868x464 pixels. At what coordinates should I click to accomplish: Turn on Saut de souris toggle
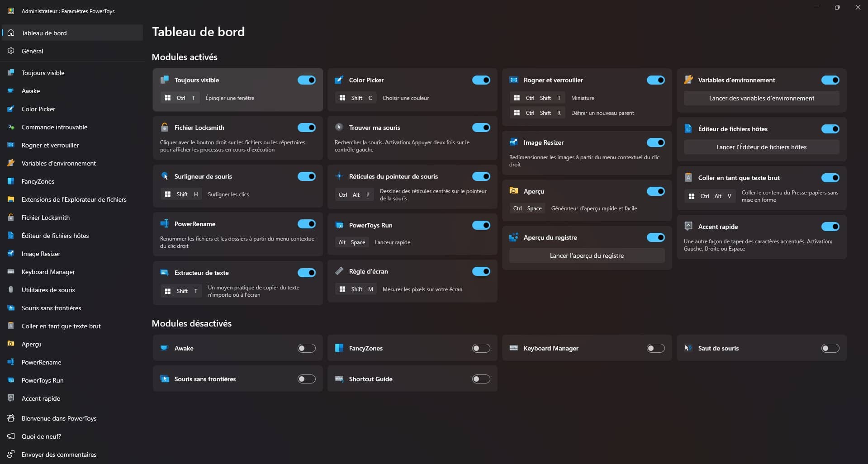(830, 348)
